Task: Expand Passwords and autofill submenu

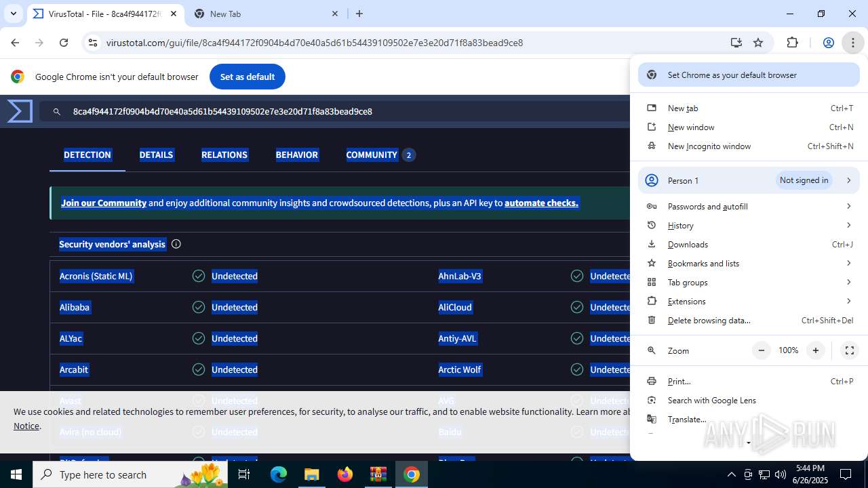Action: [749, 207]
